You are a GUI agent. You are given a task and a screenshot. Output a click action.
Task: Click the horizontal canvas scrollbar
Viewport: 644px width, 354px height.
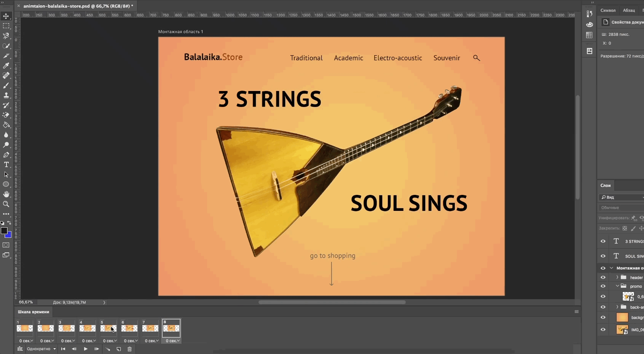pyautogui.click(x=332, y=302)
